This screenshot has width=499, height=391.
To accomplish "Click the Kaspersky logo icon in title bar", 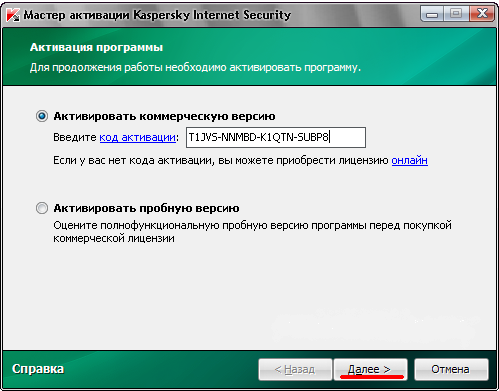I will (13, 15).
